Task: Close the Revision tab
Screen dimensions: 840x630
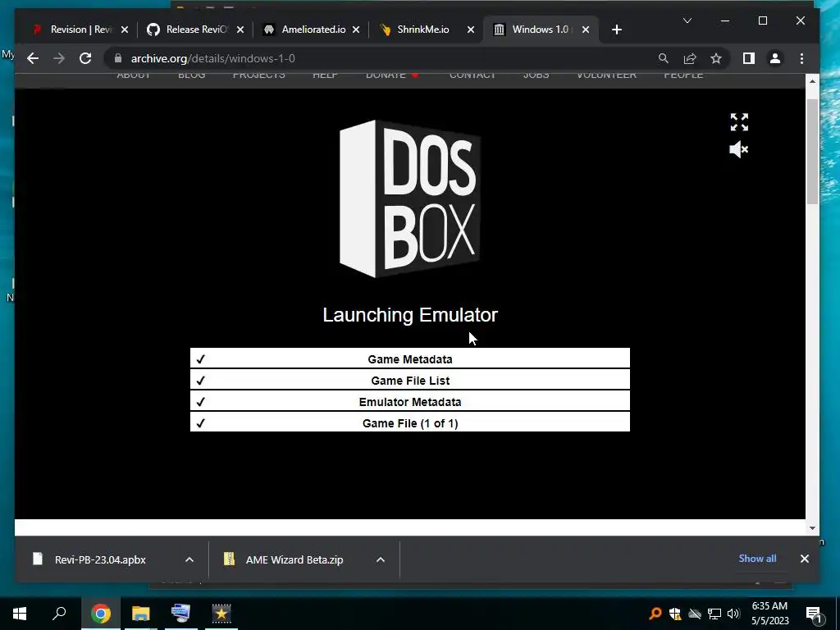Action: coord(125,30)
